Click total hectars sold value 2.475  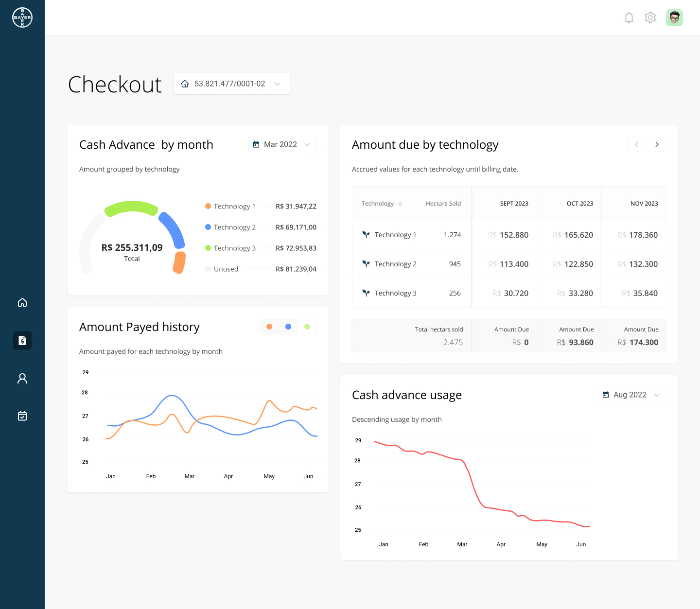tap(453, 342)
